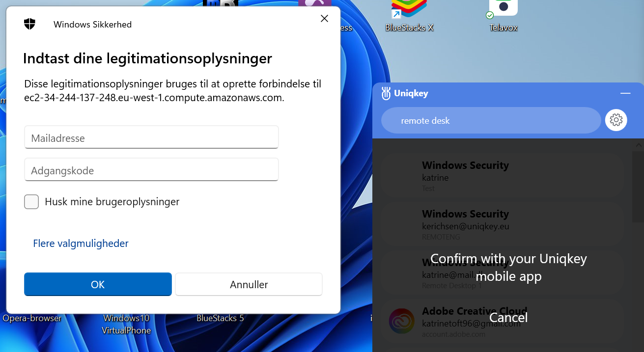Select the Opera-browser desktop label
This screenshot has width=644, height=352.
coord(32,318)
